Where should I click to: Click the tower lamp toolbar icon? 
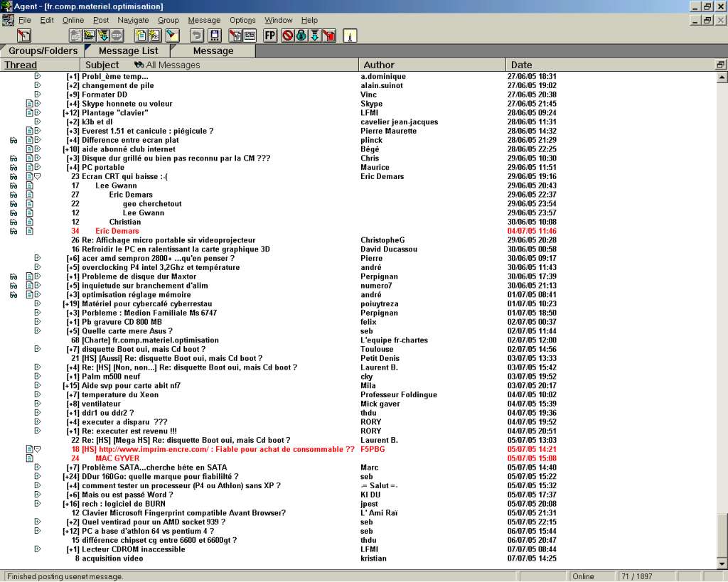[x=350, y=36]
